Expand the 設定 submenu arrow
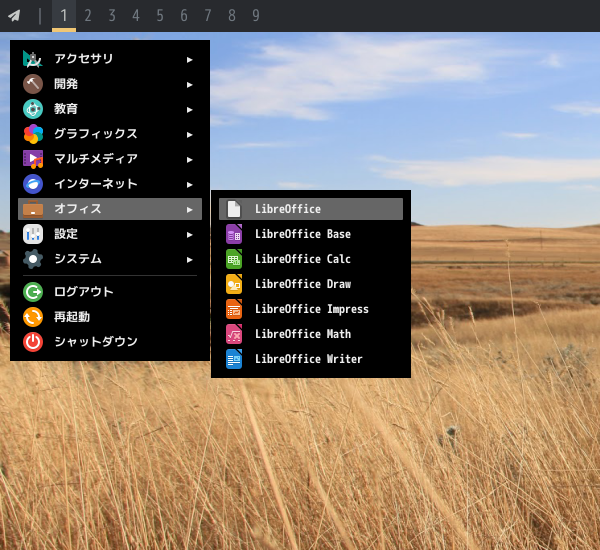 [x=189, y=235]
